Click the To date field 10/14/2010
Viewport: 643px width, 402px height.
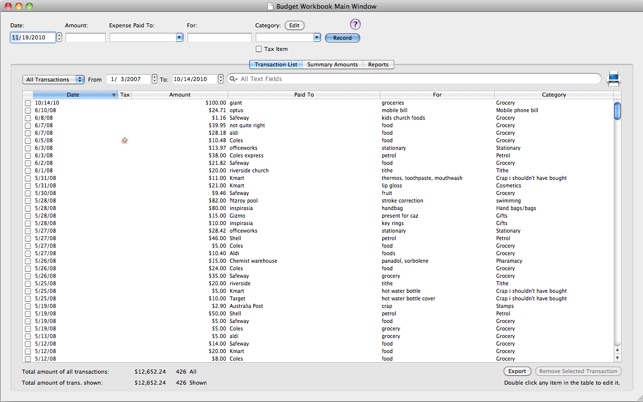click(x=195, y=79)
